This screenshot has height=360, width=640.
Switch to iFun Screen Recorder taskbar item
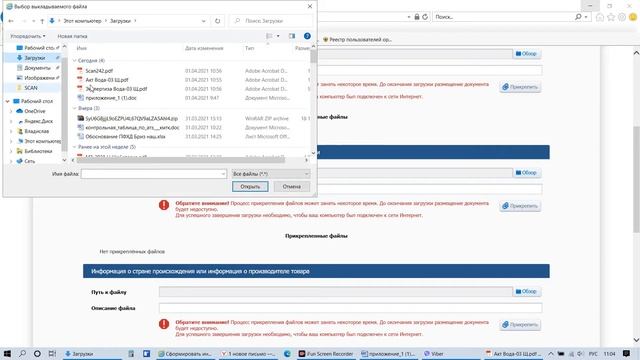tap(326, 353)
